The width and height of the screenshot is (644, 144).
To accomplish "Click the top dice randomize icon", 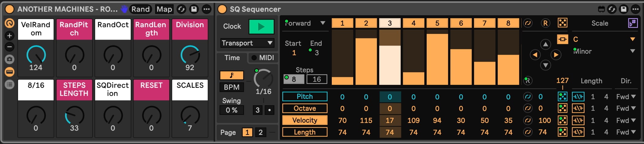I will coord(563,23).
